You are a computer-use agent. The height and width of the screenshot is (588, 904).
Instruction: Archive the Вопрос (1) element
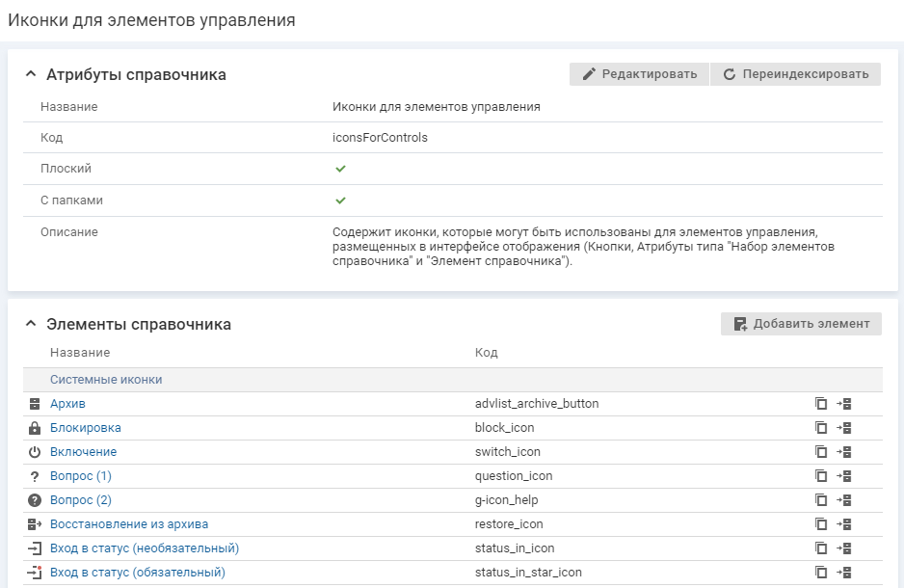point(844,476)
